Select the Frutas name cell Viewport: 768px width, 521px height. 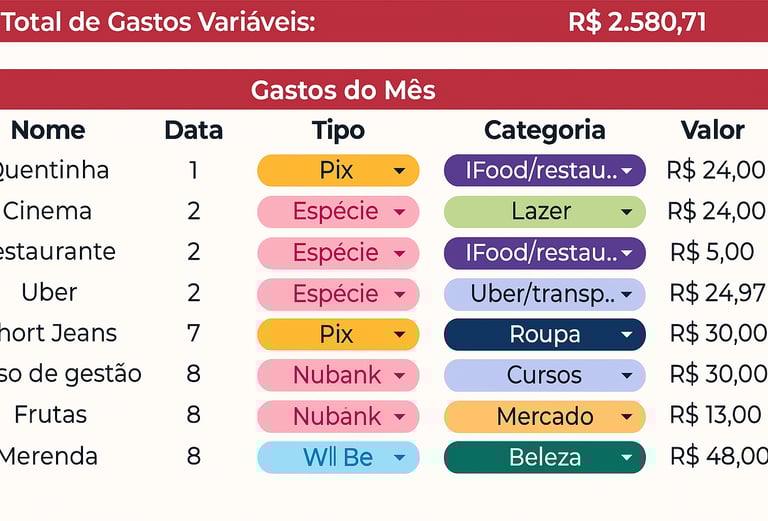[50, 415]
